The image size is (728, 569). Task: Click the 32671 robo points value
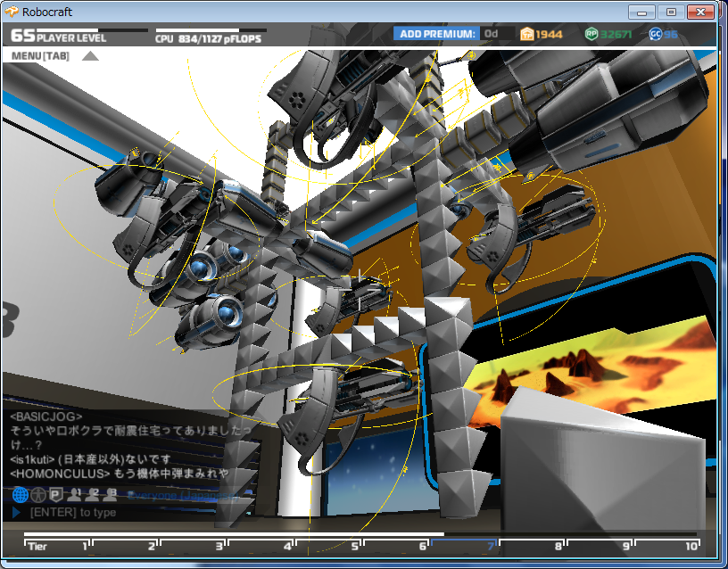click(616, 35)
